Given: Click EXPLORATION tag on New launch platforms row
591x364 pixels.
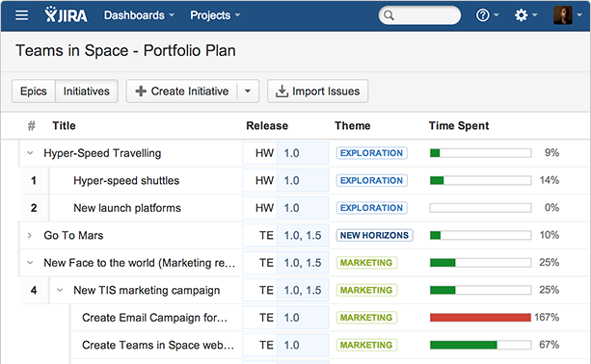Looking at the screenshot, I should 371,208.
